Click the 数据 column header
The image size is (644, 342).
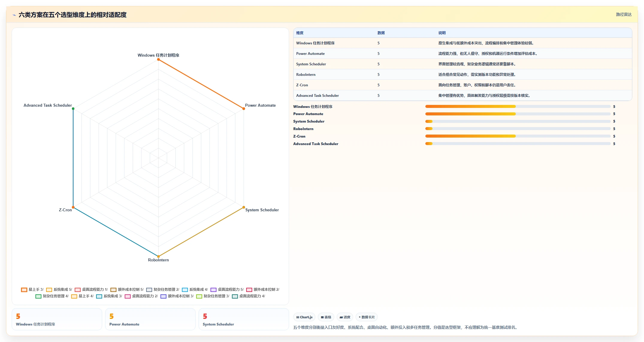[381, 33]
